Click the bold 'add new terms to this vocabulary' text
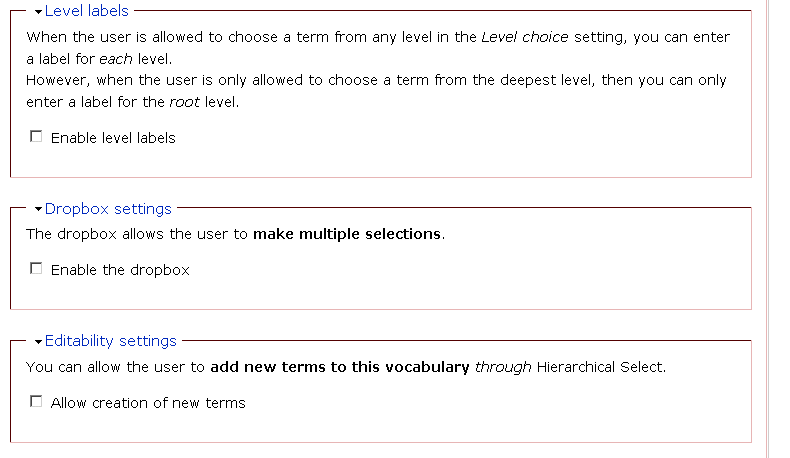 pos(340,367)
